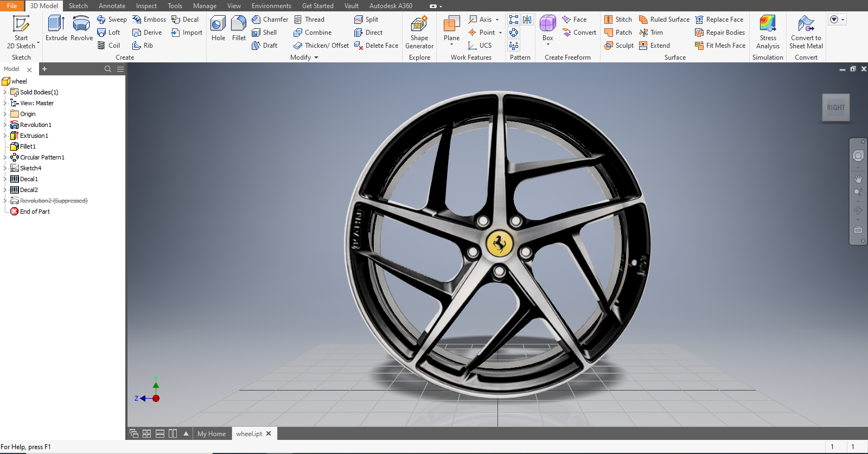Create a work Axis
The image size is (868, 454).
(x=480, y=20)
